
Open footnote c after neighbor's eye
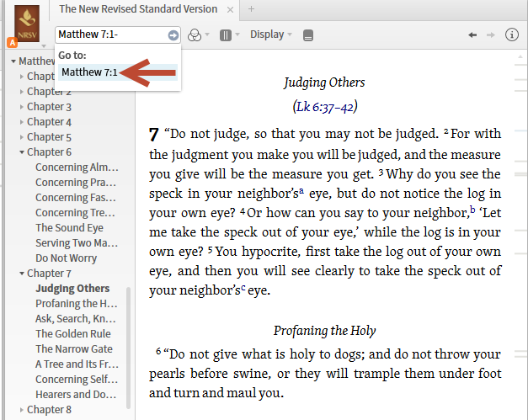243,288
